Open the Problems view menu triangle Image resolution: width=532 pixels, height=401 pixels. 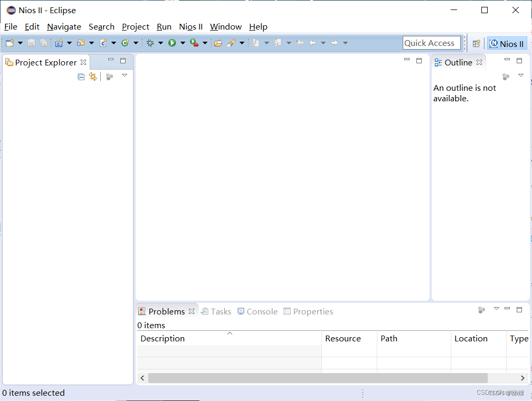(497, 308)
